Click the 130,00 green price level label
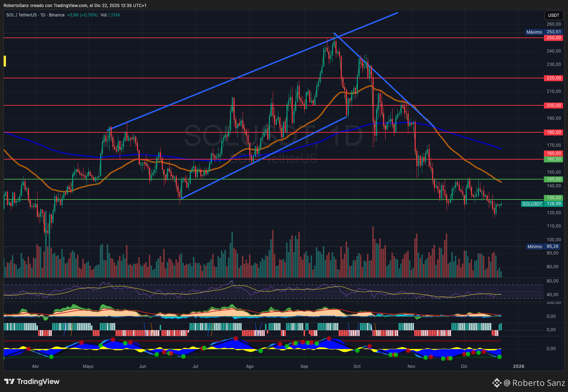This screenshot has height=392, width=568. tap(553, 198)
